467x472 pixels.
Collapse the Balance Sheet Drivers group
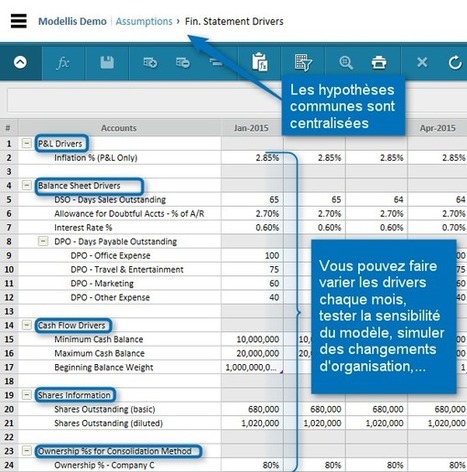[x=27, y=185]
